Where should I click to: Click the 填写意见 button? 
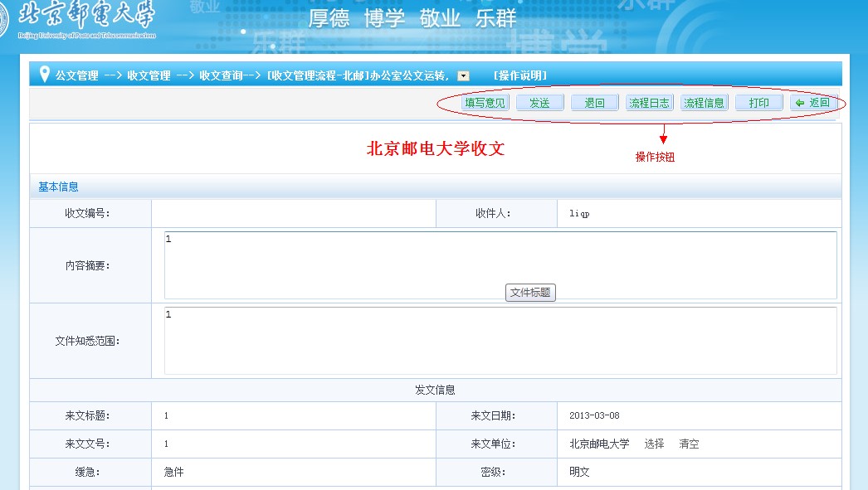point(485,103)
